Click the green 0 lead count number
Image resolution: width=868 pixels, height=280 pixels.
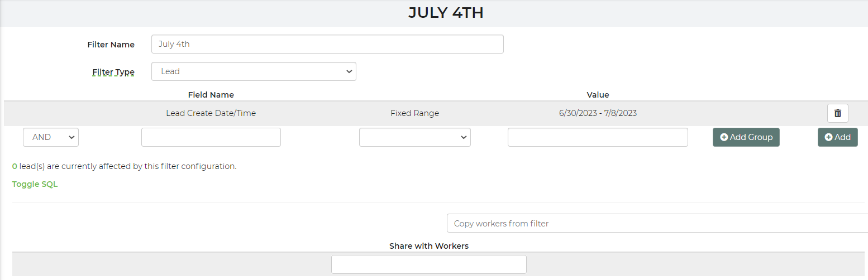(15, 166)
